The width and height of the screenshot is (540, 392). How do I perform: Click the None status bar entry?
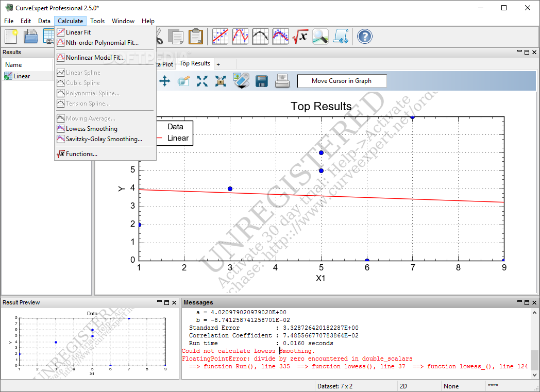point(451,386)
